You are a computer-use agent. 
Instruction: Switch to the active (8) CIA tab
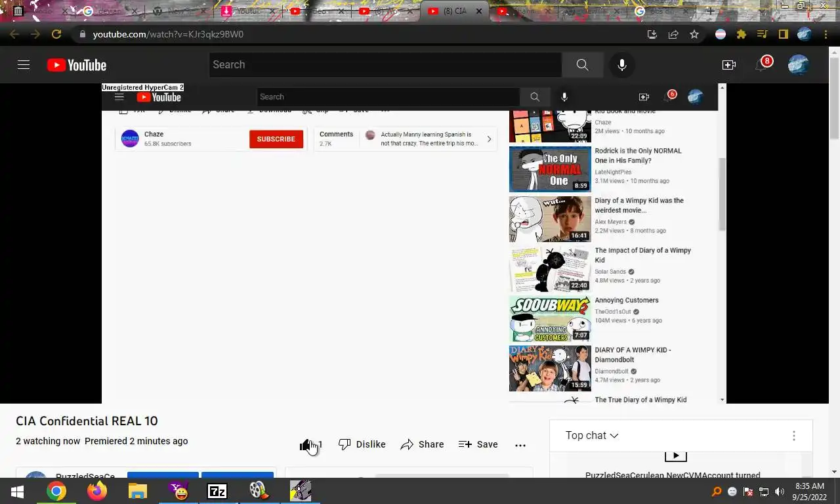[x=454, y=11]
